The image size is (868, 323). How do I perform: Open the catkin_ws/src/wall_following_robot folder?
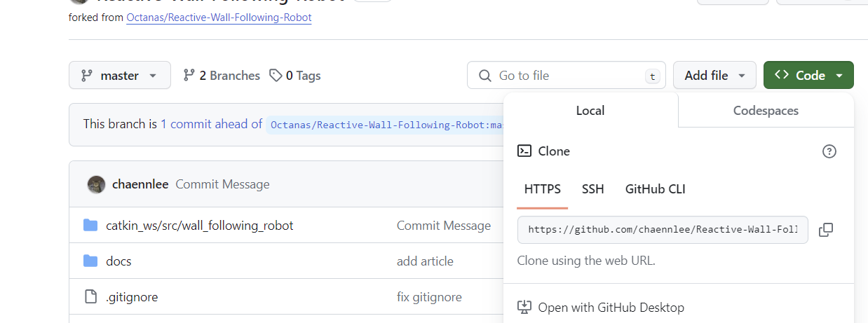click(x=200, y=226)
